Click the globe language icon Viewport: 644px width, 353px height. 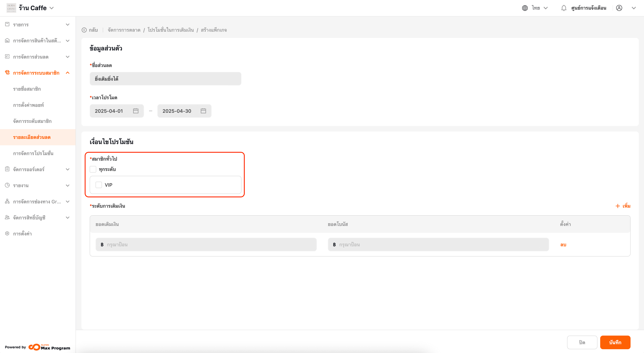pos(525,8)
